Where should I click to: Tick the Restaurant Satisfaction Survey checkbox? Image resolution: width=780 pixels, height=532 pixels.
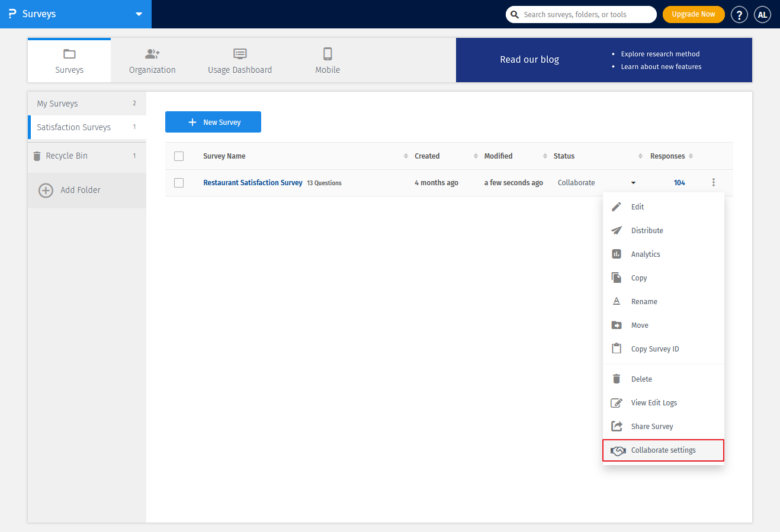[179, 183]
